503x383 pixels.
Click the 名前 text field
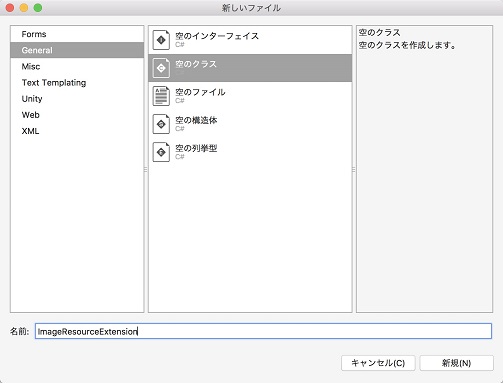(263, 331)
